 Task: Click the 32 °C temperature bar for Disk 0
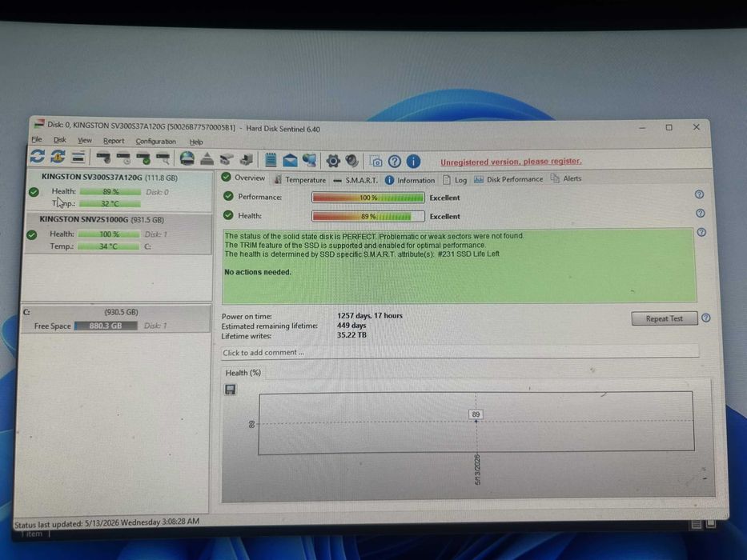(110, 204)
